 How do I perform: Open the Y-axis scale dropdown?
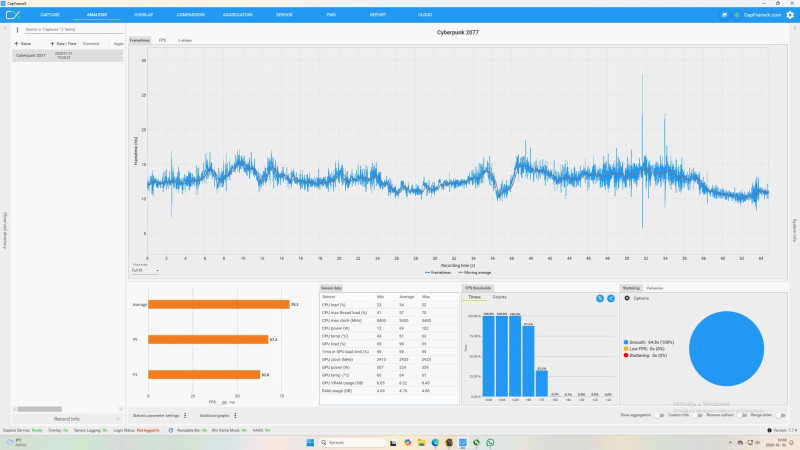click(145, 270)
